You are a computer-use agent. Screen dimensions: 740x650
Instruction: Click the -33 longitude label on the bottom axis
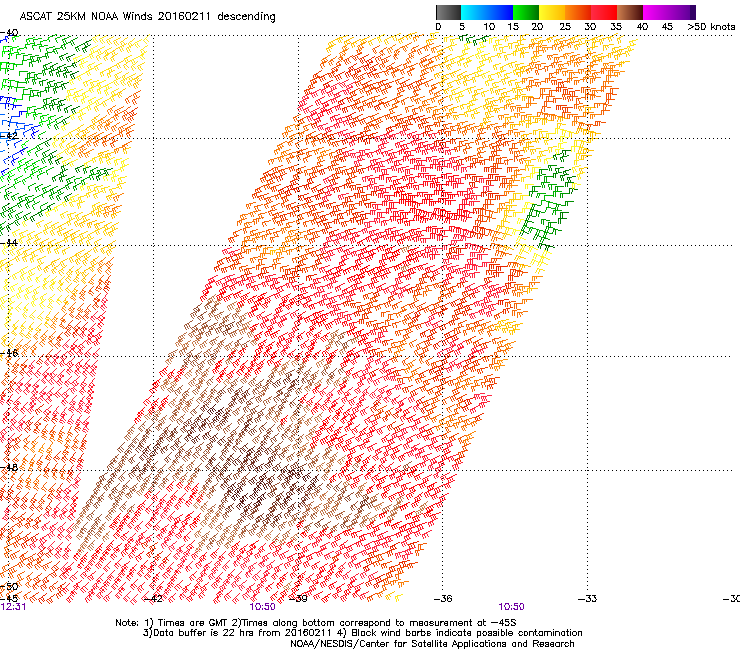point(588,599)
